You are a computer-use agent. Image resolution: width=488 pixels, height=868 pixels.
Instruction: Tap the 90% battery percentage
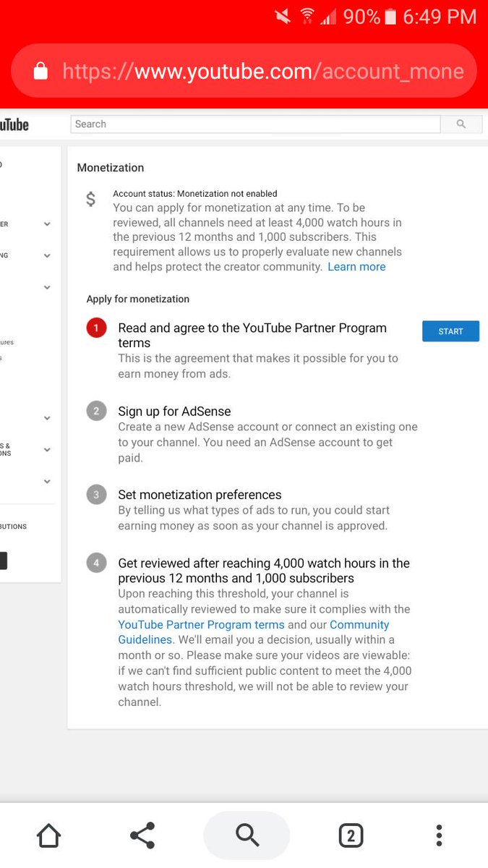(361, 17)
